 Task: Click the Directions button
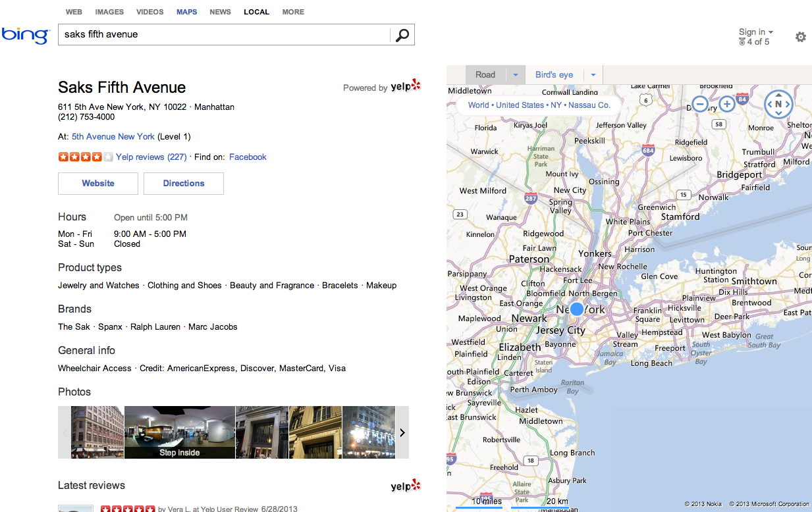(184, 184)
